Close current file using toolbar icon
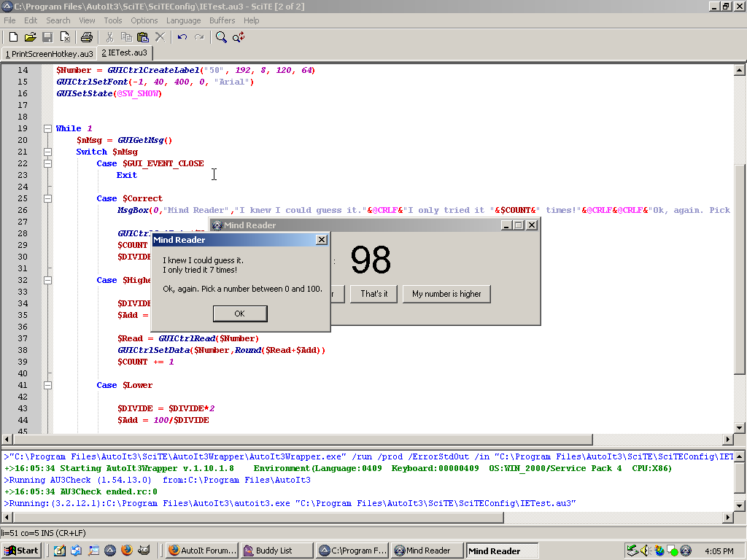Screen dimensions: 747x560 [x=65, y=37]
